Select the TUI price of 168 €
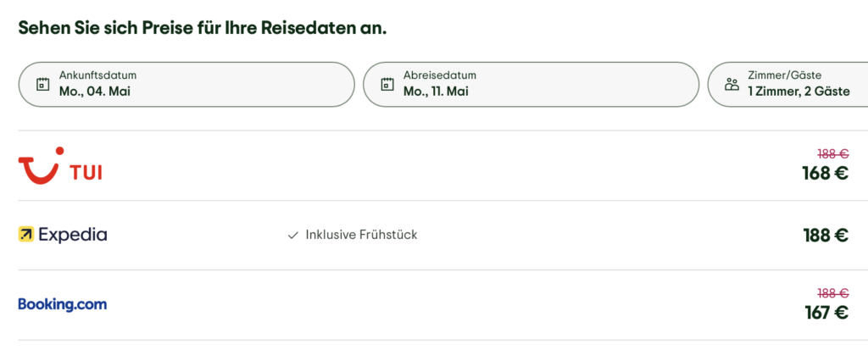The width and height of the screenshot is (868, 350). pyautogui.click(x=825, y=174)
